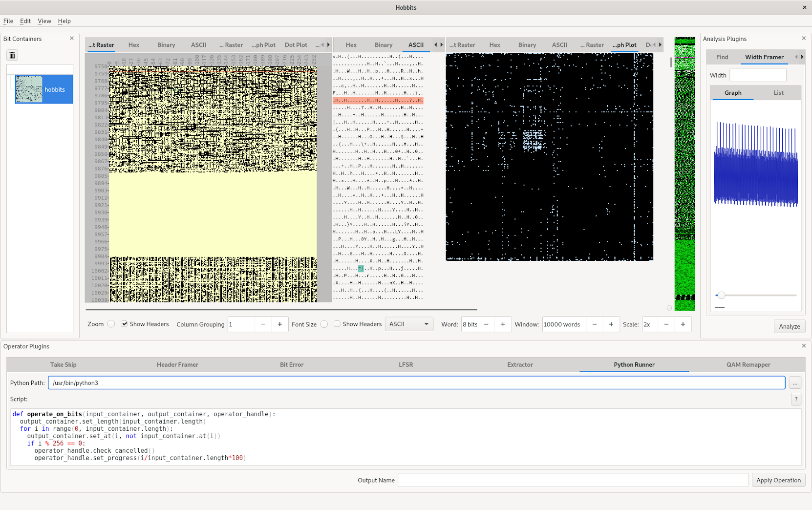The image size is (812, 510).
Task: Open the Help menu
Action: (64, 21)
